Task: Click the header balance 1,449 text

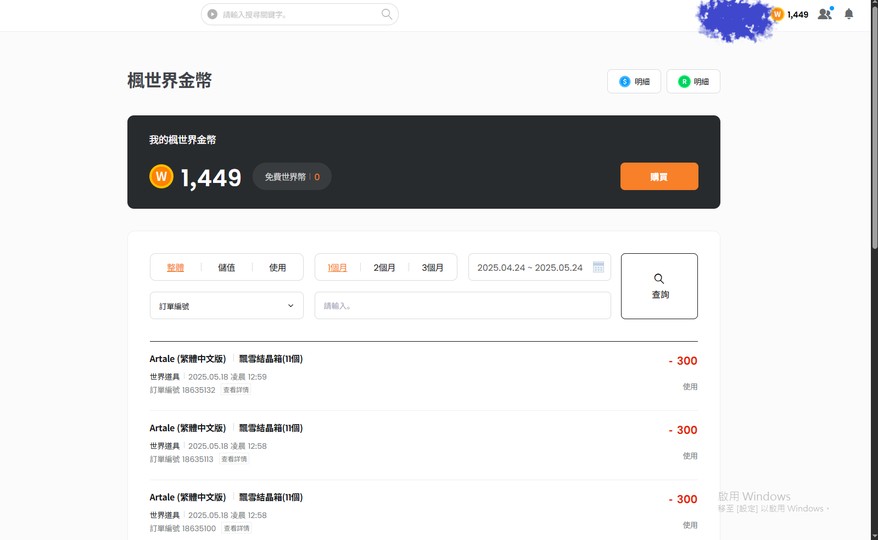Action: (x=797, y=15)
